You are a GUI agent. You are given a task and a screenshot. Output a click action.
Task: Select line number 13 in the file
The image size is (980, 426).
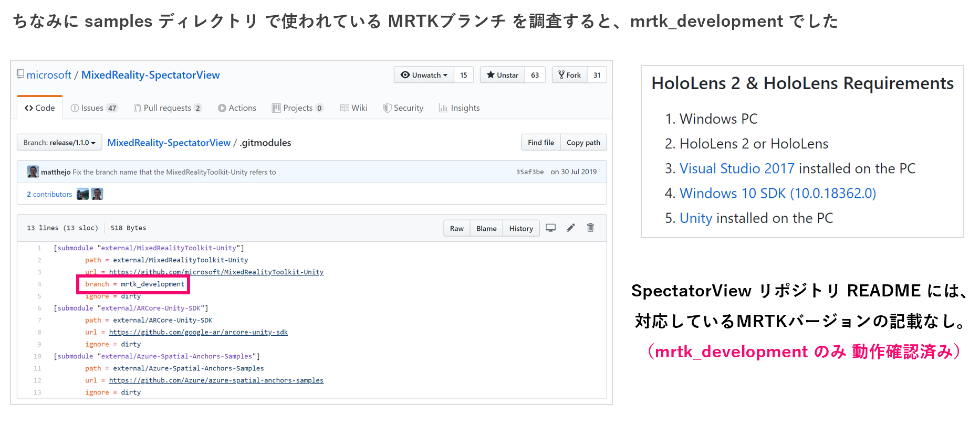coord(37,393)
